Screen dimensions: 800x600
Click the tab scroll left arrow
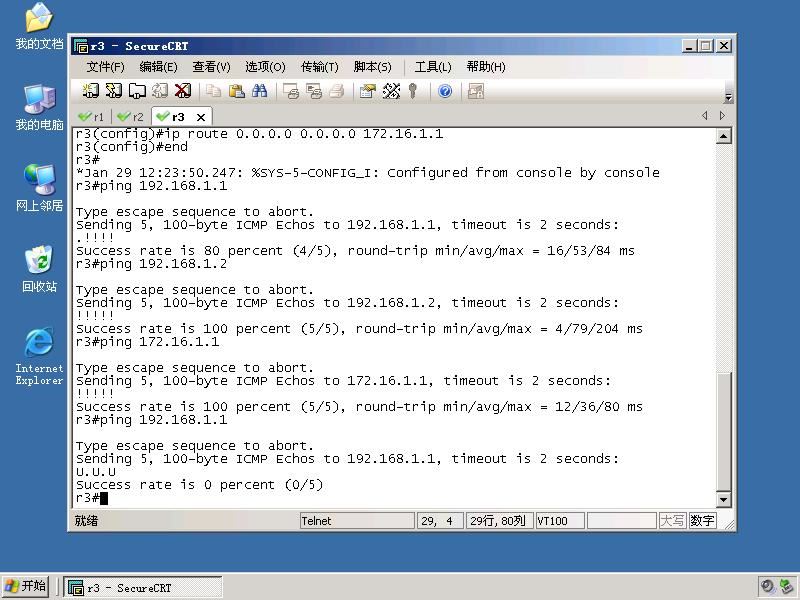tap(705, 115)
